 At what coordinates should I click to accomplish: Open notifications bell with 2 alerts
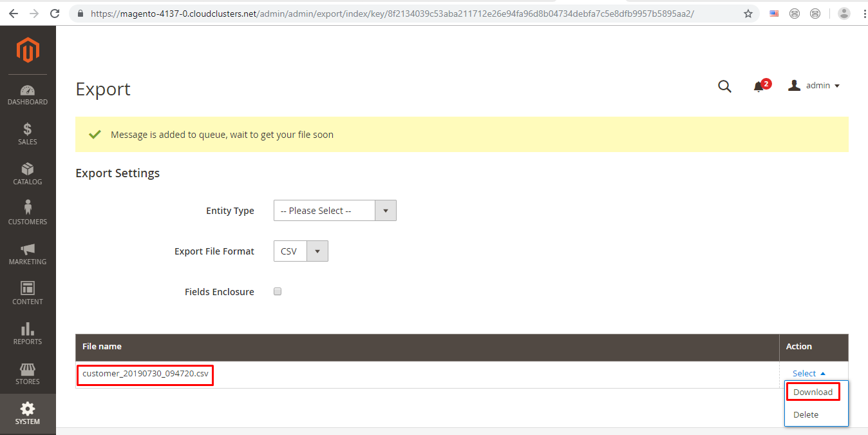tap(759, 86)
